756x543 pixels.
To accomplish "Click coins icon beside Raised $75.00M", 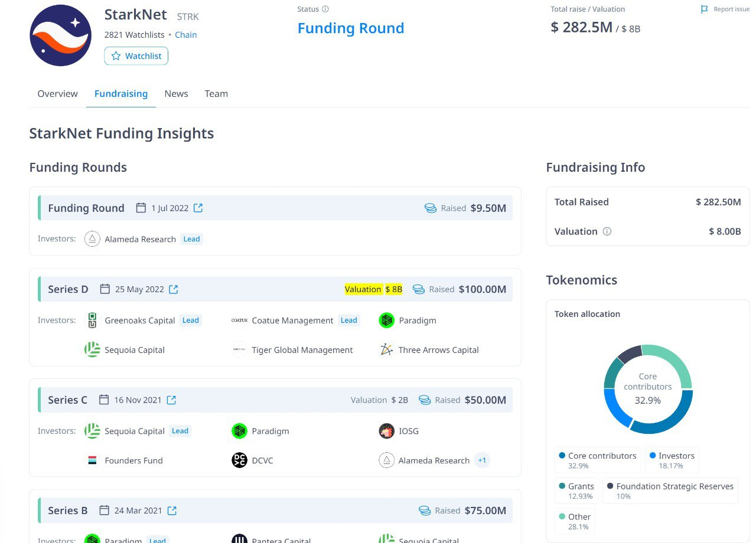I will [425, 511].
